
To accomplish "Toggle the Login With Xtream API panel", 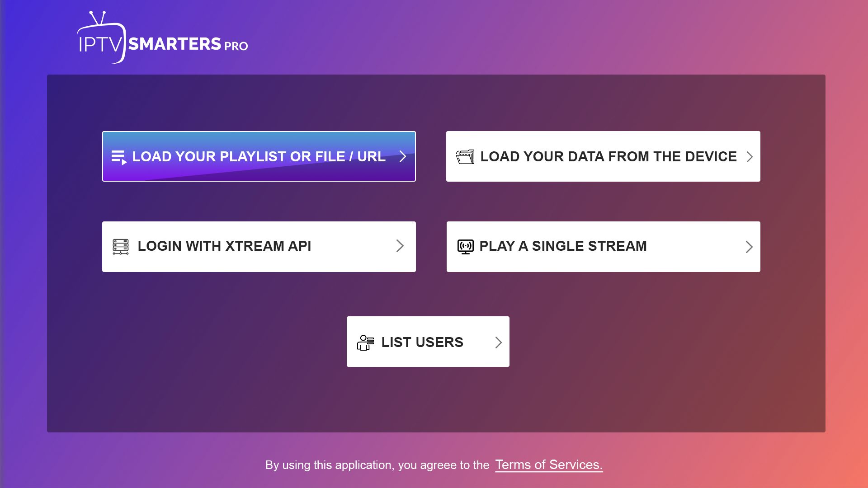I will [x=259, y=246].
